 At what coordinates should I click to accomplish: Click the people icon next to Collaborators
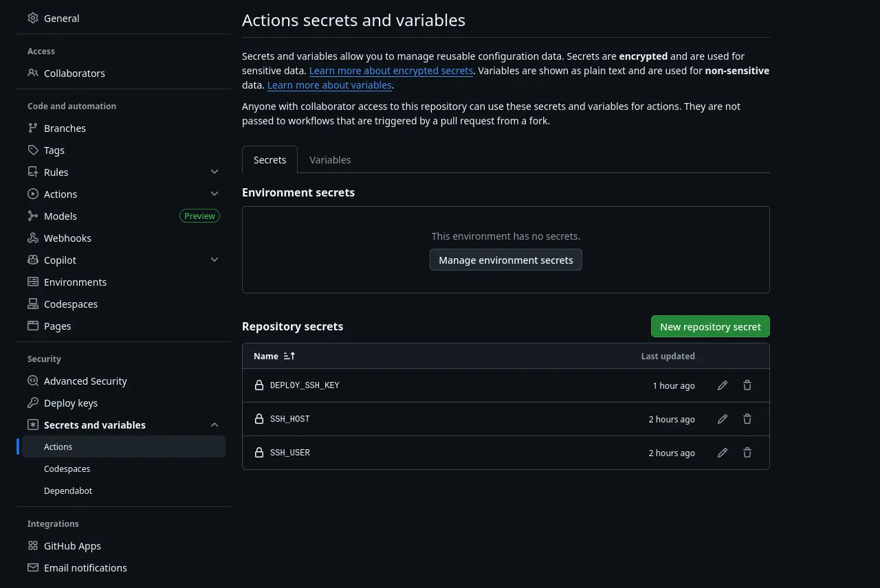33,73
